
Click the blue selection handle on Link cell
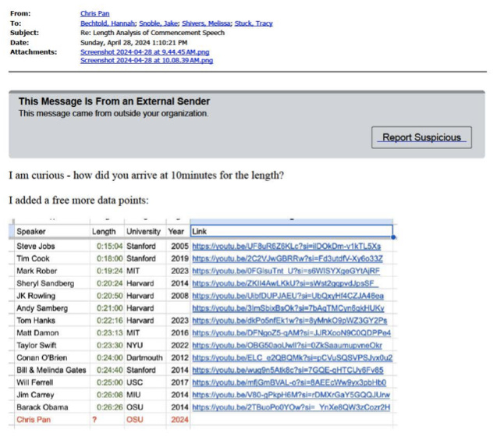pos(393,237)
